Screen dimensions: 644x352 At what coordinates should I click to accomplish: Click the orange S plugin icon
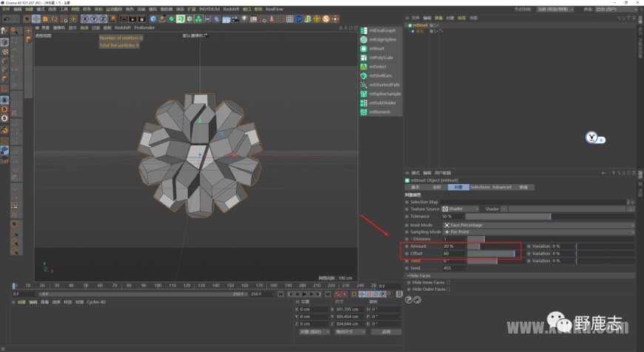326,19
